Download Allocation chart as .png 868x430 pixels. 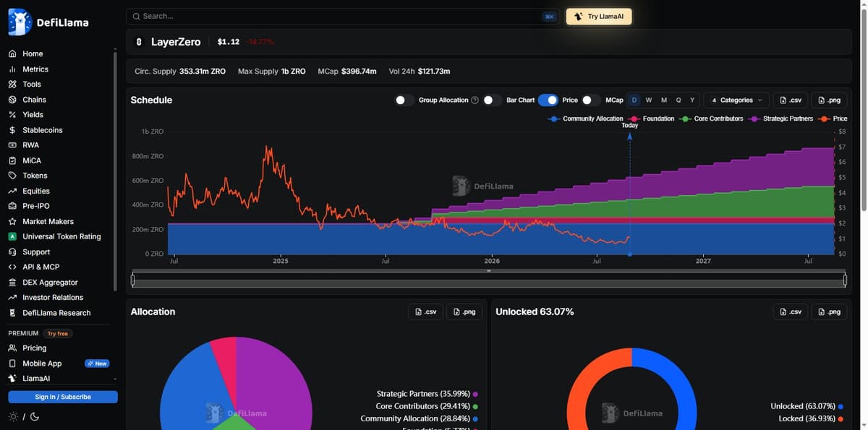464,311
